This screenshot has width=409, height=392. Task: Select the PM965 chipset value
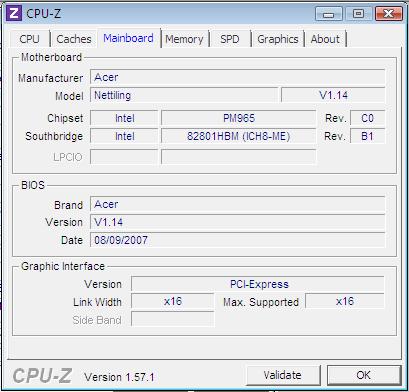[239, 118]
